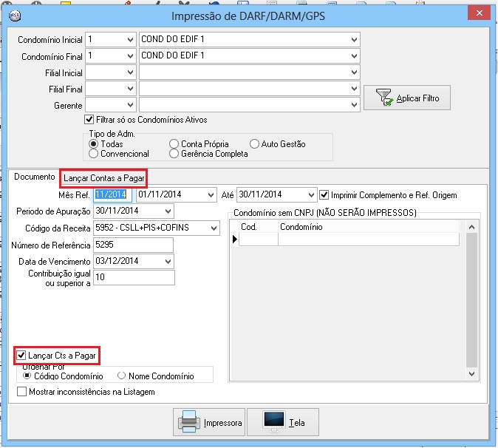Click the Mês Ref. 11/2014 field
This screenshot has width=498, height=448.
tap(112, 194)
